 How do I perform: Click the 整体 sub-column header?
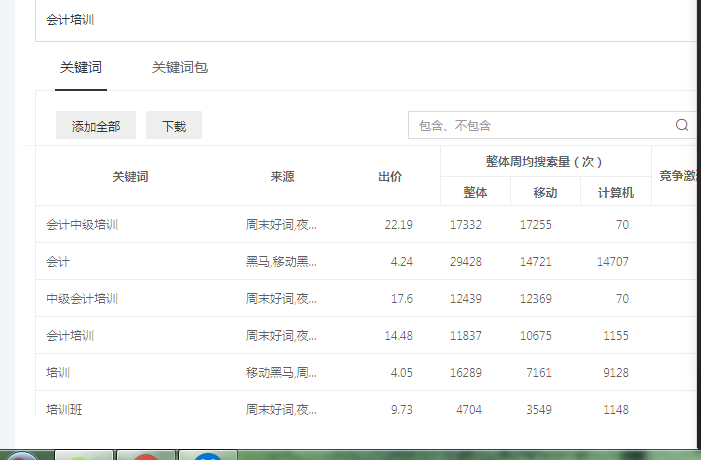[475, 193]
